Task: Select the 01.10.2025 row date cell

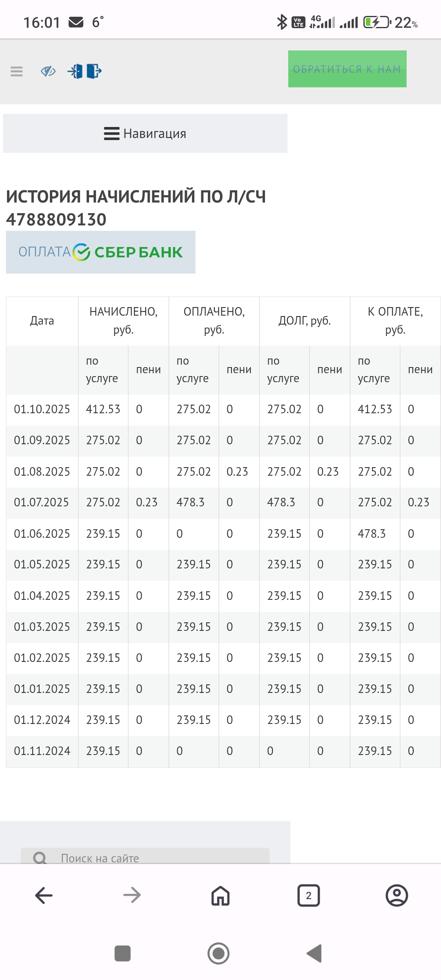Action: (42, 409)
